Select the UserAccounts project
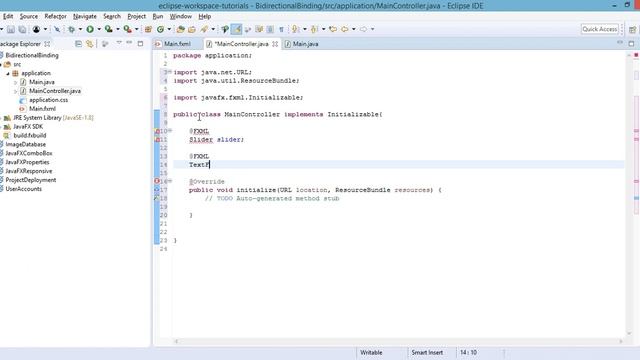Image resolution: width=640 pixels, height=360 pixels. click(x=23, y=189)
